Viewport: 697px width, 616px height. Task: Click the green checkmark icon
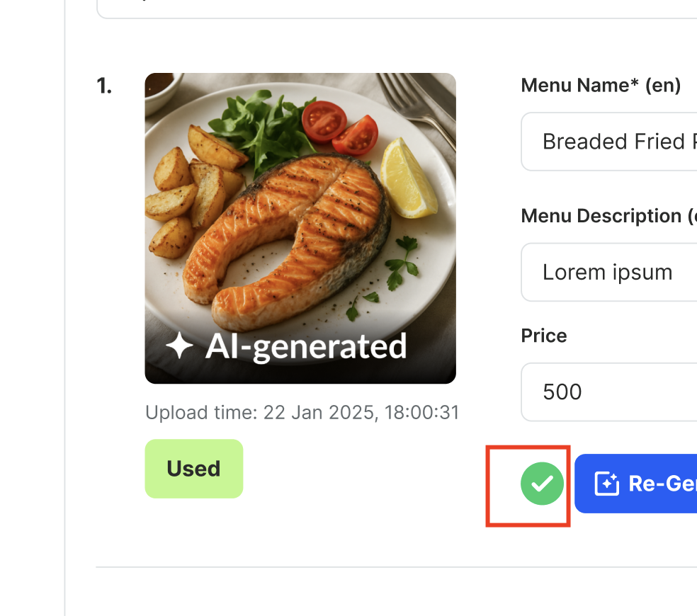pyautogui.click(x=542, y=484)
